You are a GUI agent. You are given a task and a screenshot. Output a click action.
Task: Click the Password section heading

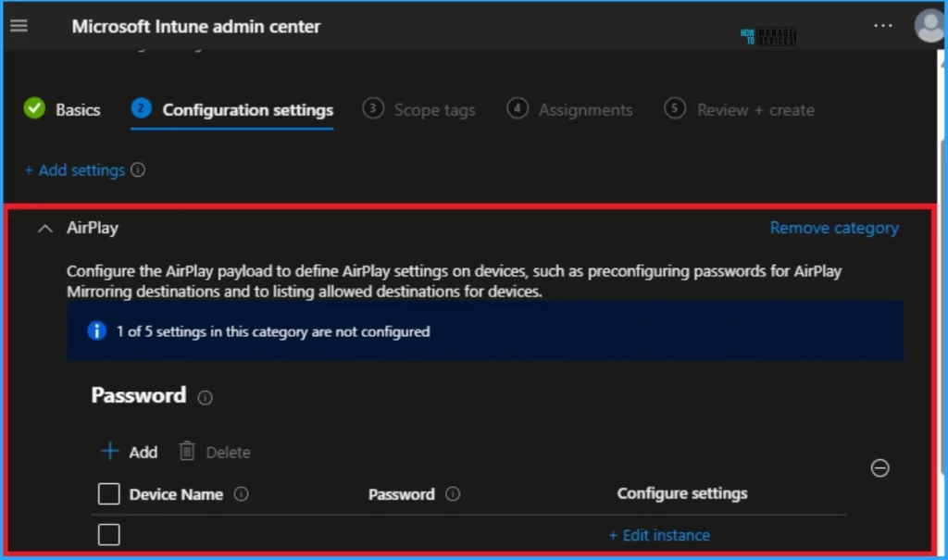(139, 395)
